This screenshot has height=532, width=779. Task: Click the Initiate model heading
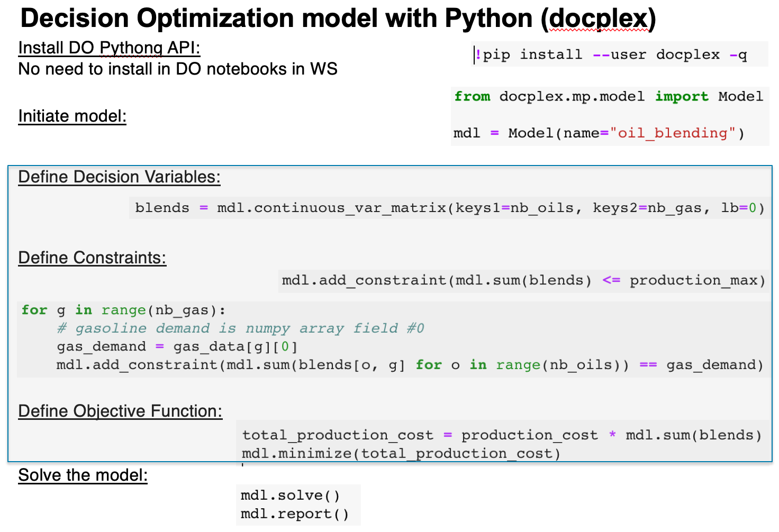point(72,116)
